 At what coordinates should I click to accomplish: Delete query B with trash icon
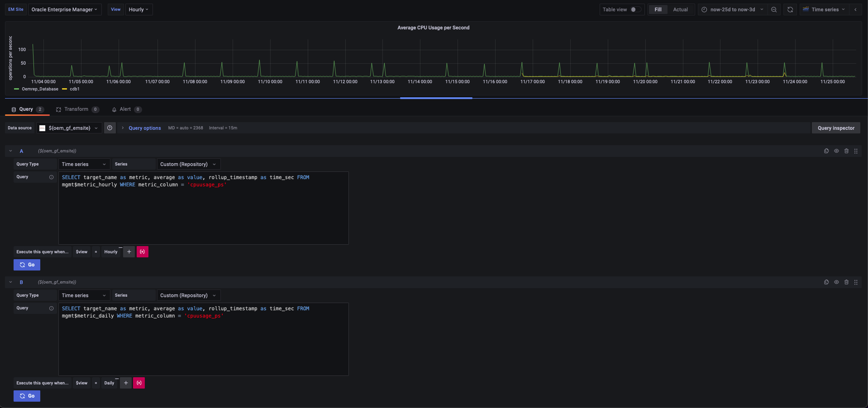point(846,282)
